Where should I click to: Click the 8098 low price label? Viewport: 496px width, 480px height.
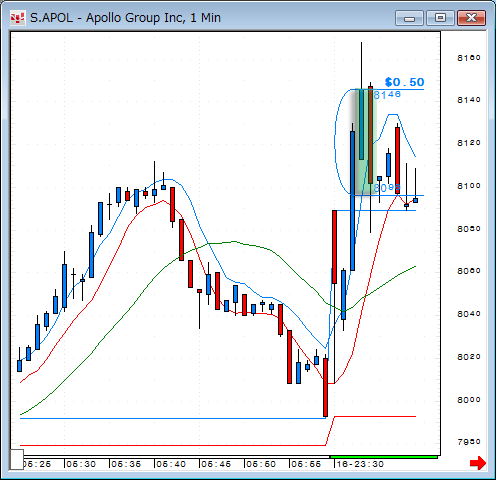point(386,188)
